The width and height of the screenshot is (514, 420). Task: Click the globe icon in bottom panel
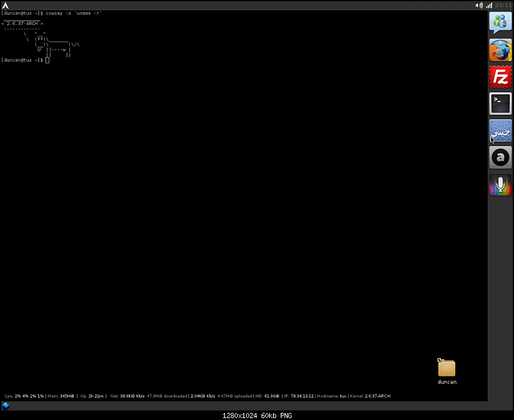(6, 405)
